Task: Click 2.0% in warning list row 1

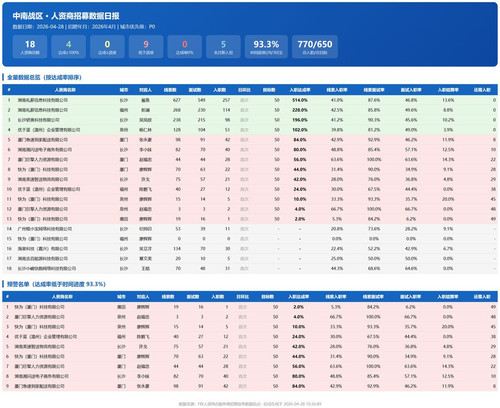Action: pos(298,307)
